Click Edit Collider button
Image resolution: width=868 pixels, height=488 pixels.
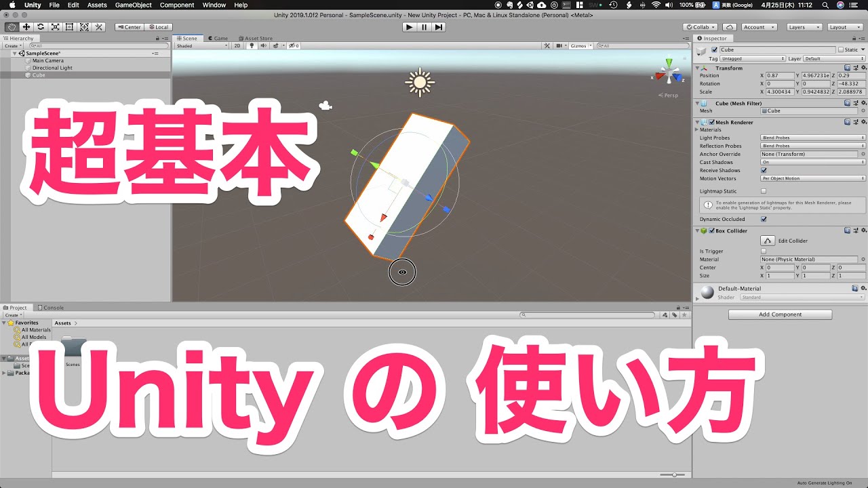(x=768, y=241)
